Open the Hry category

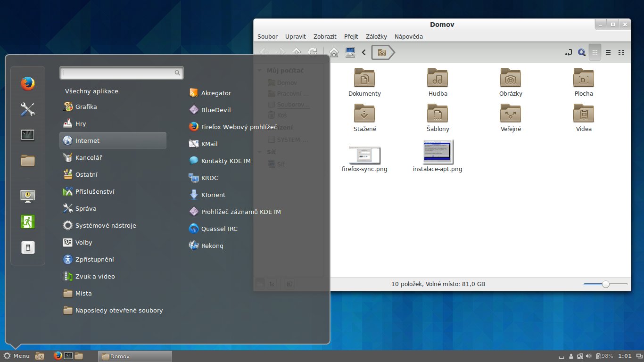click(x=113, y=123)
